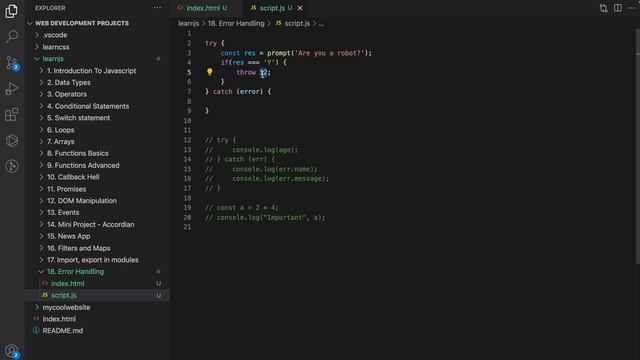The width and height of the screenshot is (640, 360).
Task: Expand the 7. Arrays folder
Action: (60, 142)
